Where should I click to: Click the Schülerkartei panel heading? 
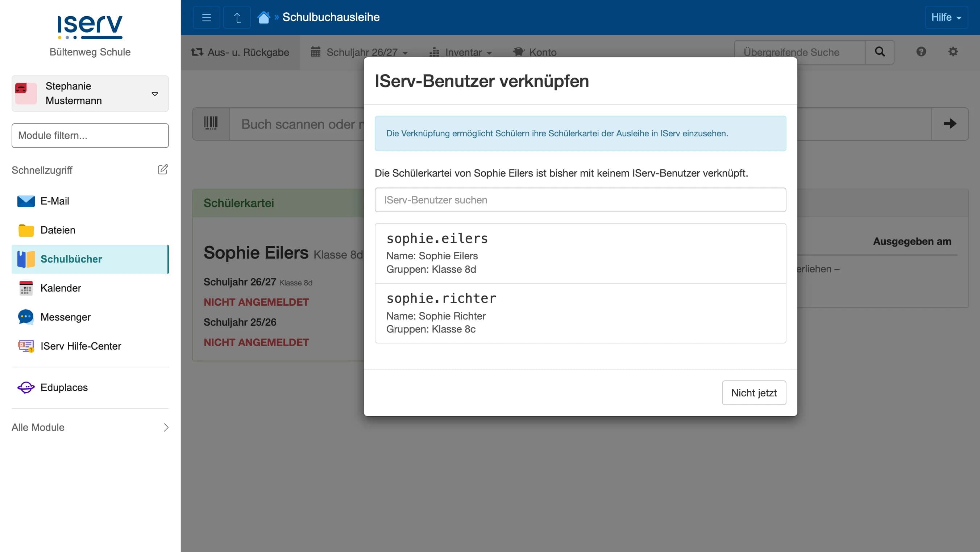(x=238, y=203)
